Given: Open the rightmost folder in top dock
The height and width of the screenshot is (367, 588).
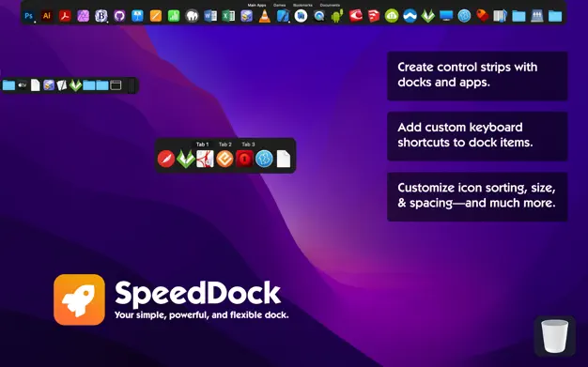Looking at the screenshot, I should [x=555, y=16].
